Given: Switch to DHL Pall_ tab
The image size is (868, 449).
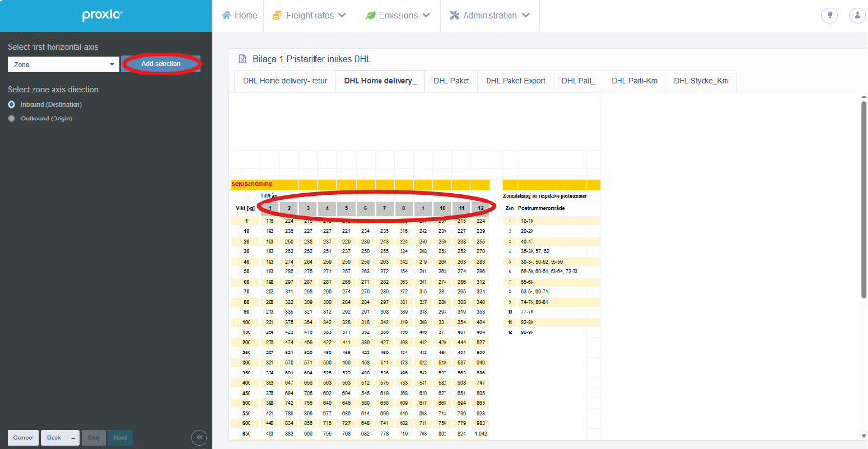Looking at the screenshot, I should (x=578, y=81).
